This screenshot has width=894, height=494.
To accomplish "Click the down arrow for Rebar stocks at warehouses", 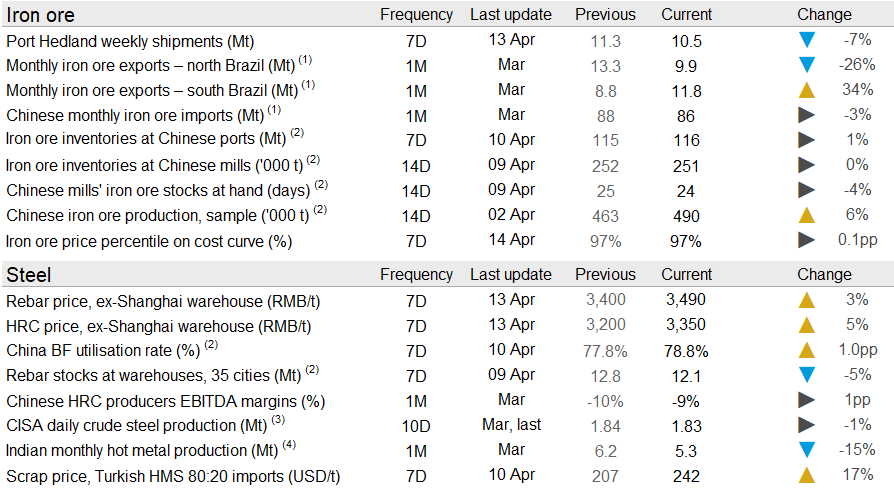I will [x=806, y=376].
